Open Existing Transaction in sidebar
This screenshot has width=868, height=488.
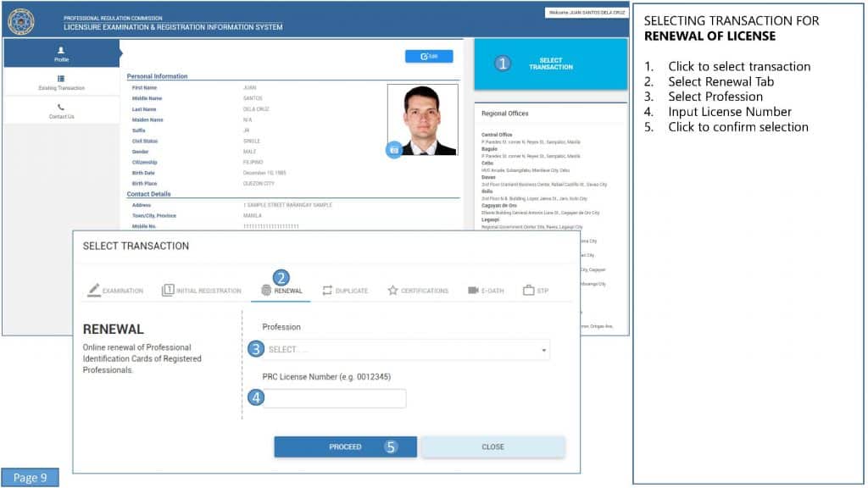pos(61,82)
